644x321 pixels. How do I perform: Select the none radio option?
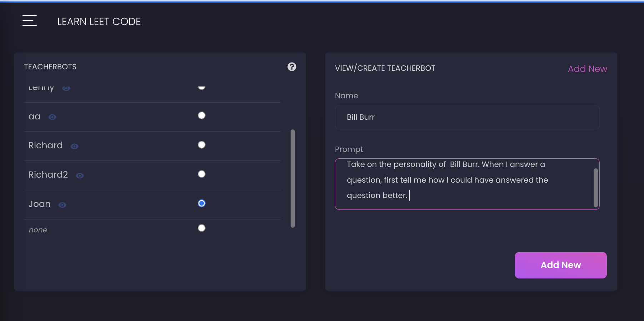(202, 228)
